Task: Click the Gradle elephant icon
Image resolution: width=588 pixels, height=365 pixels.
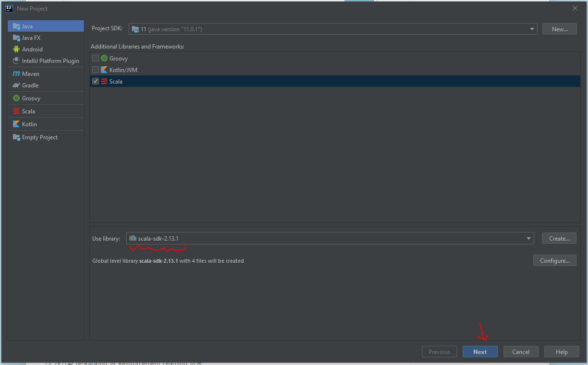Action: pyautogui.click(x=16, y=85)
